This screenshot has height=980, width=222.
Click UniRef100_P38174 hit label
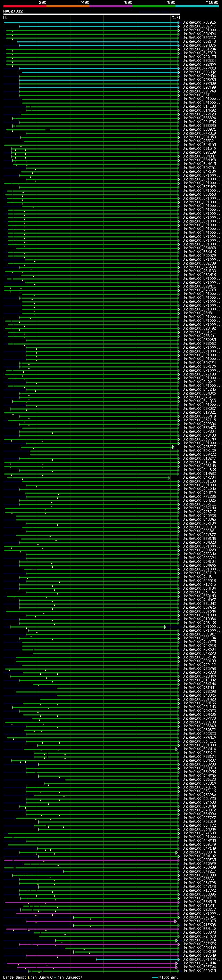tap(199, 756)
